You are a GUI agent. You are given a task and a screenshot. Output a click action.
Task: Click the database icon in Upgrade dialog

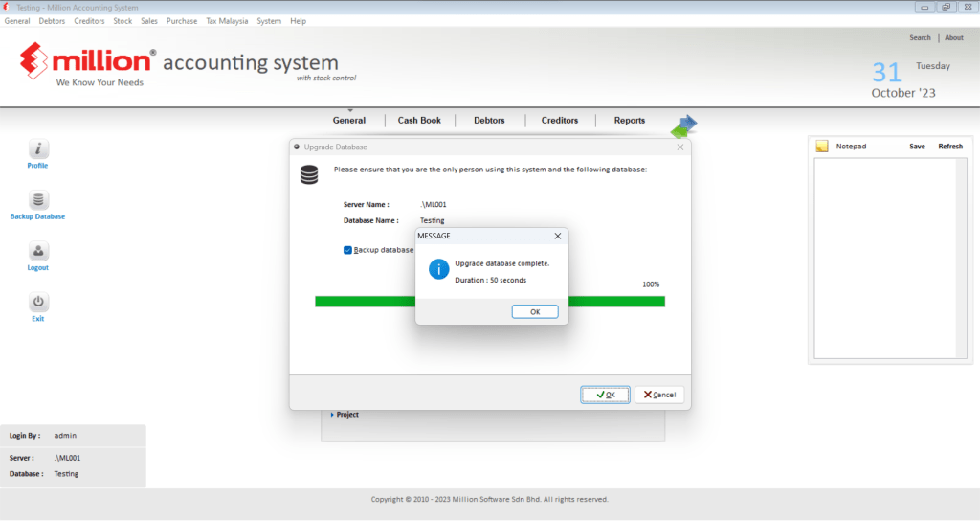[x=309, y=174]
